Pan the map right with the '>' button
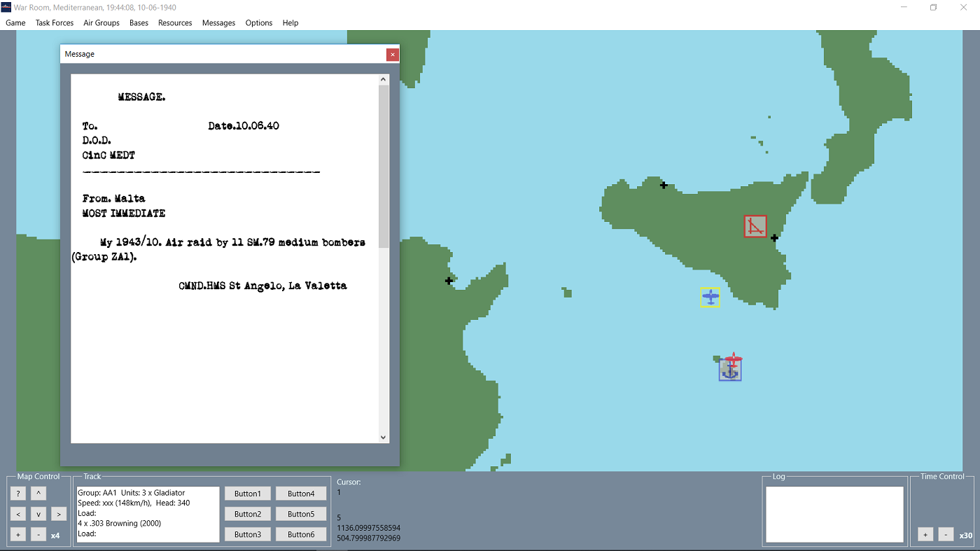The height and width of the screenshot is (551, 980). coord(59,514)
